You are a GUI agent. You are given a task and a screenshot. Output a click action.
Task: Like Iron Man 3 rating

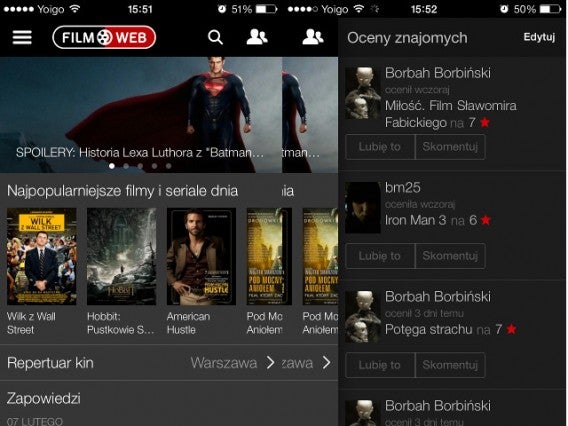(380, 256)
